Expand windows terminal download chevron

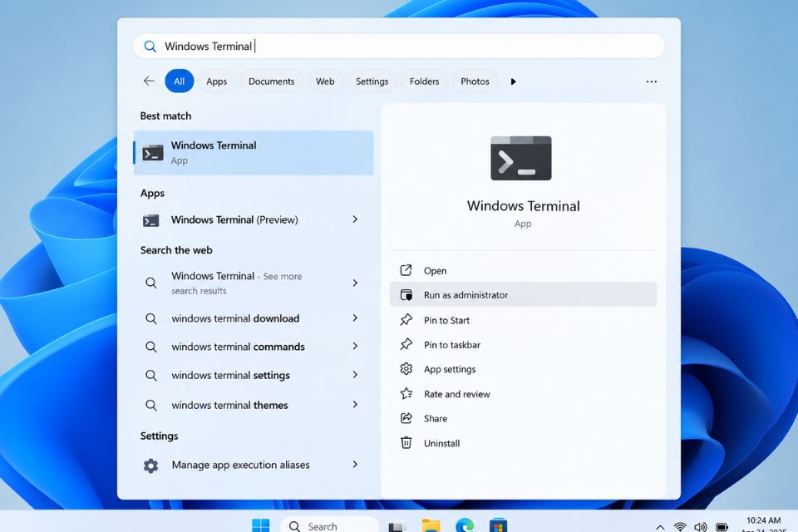point(355,318)
